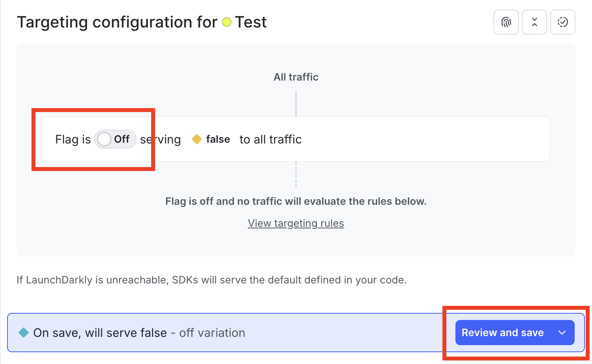Collapse the targeting sections icon

click(534, 22)
